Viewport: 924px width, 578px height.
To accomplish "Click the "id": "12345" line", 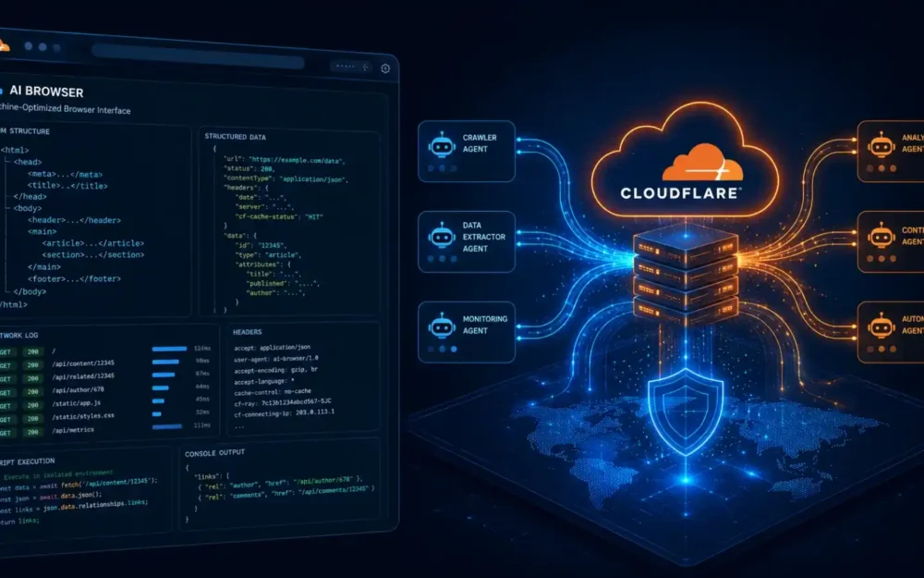I will coord(261,245).
